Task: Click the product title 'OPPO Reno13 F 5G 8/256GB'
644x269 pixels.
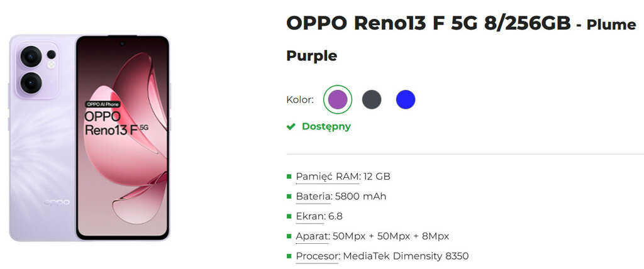Action: click(428, 23)
